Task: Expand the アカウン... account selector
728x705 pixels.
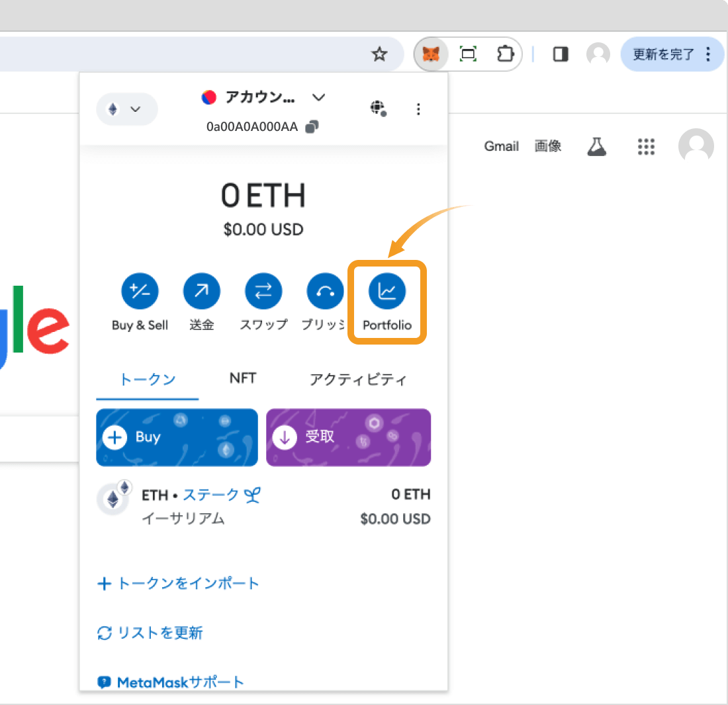Action: coord(263,97)
